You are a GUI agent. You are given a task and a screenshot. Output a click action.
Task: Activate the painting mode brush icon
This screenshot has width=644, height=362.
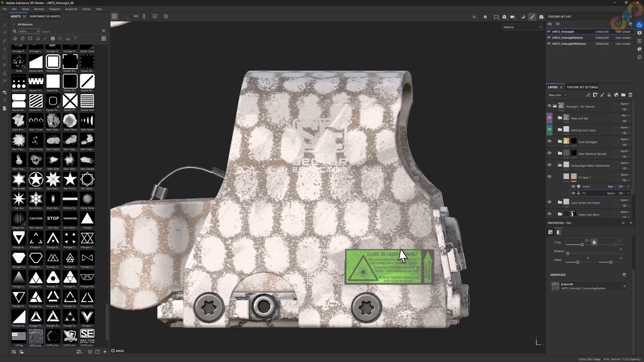[x=532, y=17]
